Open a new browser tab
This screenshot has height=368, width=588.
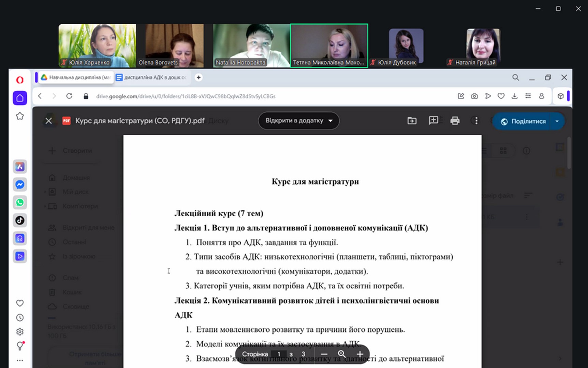[x=199, y=78]
